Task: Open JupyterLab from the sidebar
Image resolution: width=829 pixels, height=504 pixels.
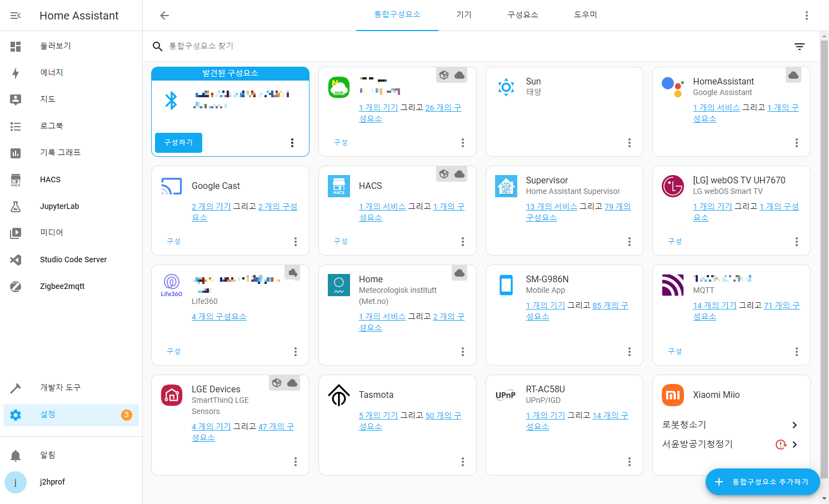Action: pyautogui.click(x=71, y=206)
